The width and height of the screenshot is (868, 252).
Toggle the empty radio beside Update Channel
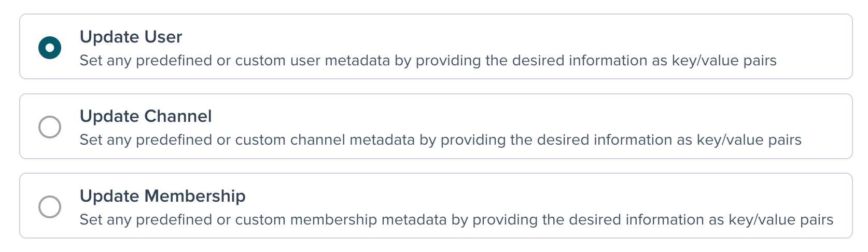[50, 127]
